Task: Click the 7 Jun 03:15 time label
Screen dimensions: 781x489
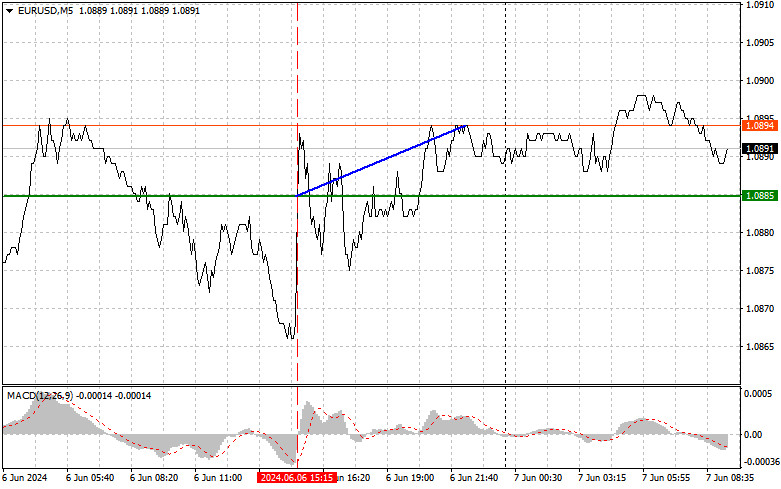Action: (602, 478)
